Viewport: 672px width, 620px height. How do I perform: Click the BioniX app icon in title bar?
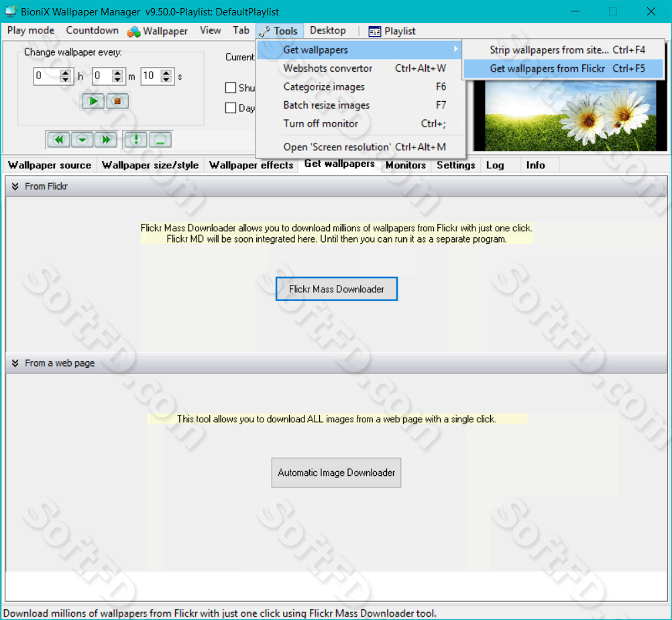tap(10, 11)
